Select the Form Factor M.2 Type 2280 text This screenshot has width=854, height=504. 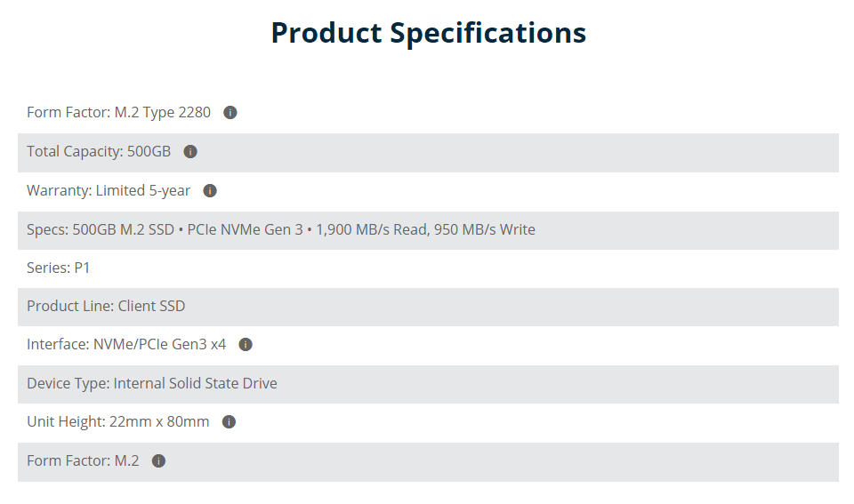coord(118,113)
